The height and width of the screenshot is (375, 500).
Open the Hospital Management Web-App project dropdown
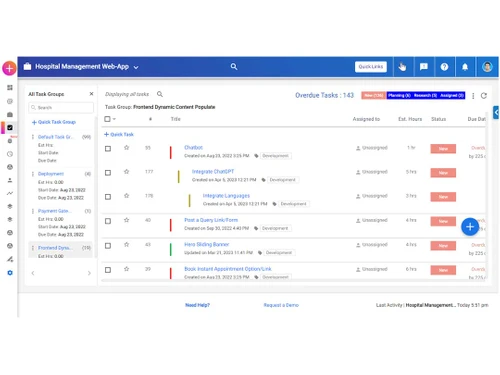click(x=136, y=67)
